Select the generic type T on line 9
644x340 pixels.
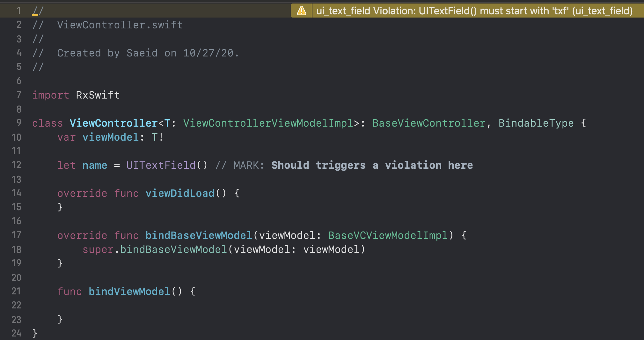click(x=167, y=123)
